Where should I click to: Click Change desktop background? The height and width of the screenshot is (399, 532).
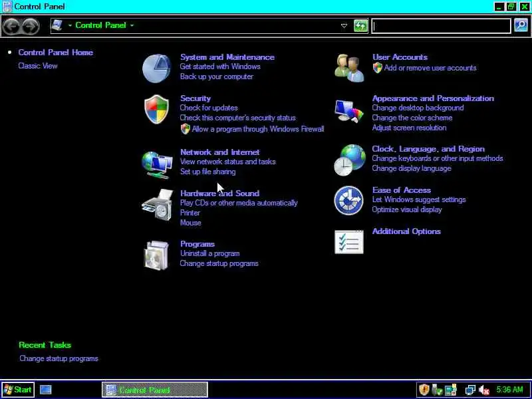click(418, 108)
